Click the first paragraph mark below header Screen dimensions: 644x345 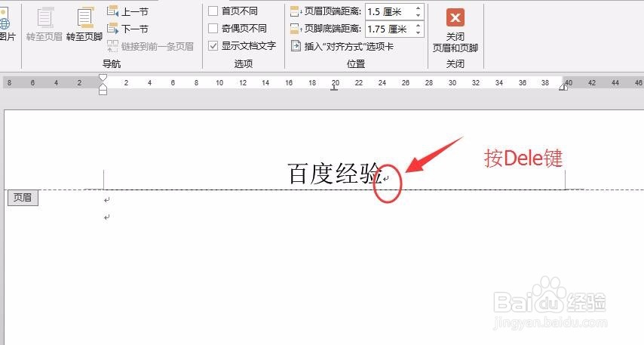[x=107, y=200]
